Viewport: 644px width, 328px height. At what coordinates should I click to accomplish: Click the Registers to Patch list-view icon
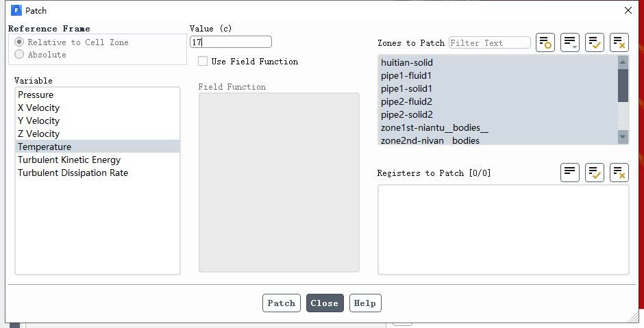click(x=570, y=173)
